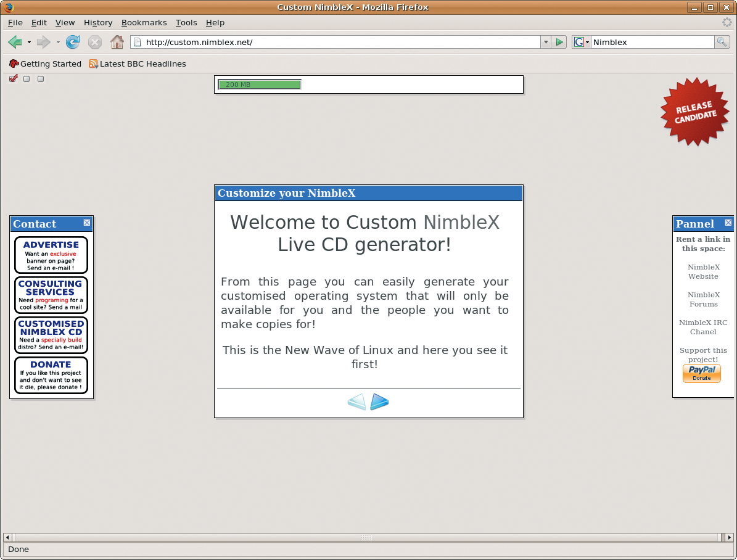The height and width of the screenshot is (560, 737).
Task: Click the green Go arrow next to URL
Action: tap(559, 42)
